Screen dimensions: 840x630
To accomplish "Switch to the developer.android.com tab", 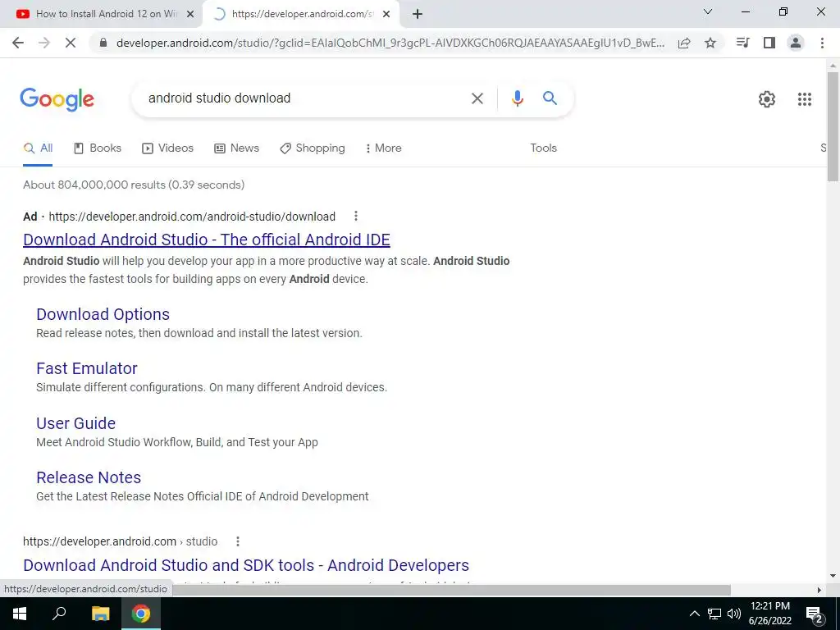I will [x=302, y=15].
